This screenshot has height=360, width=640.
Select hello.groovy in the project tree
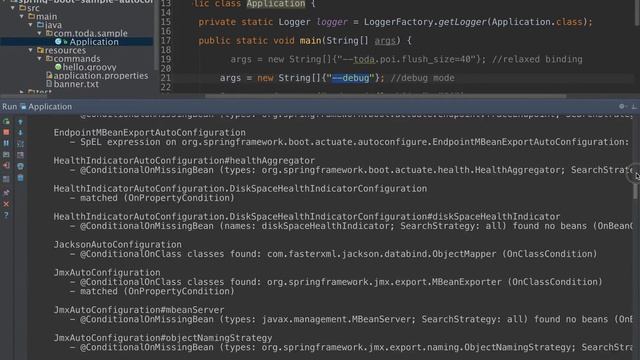tap(89, 67)
